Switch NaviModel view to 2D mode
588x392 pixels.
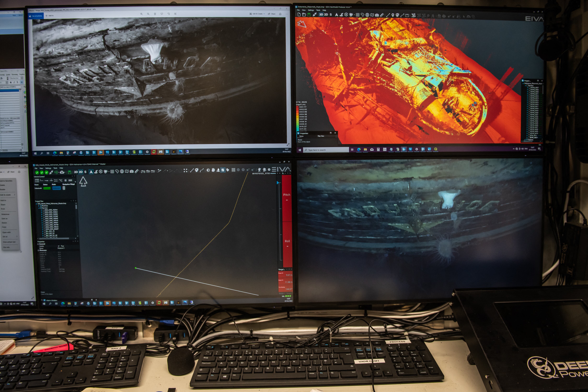point(326,15)
